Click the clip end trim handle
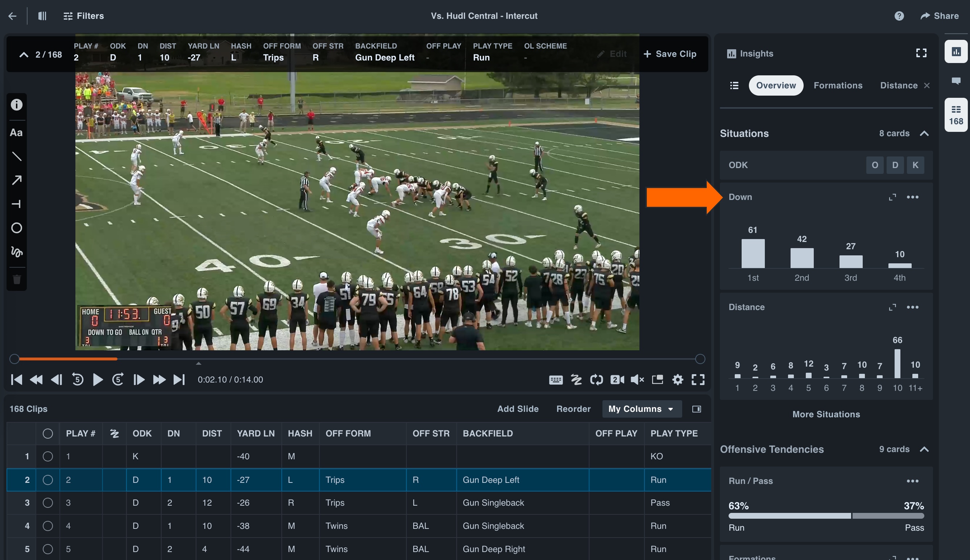970x560 pixels. (700, 359)
